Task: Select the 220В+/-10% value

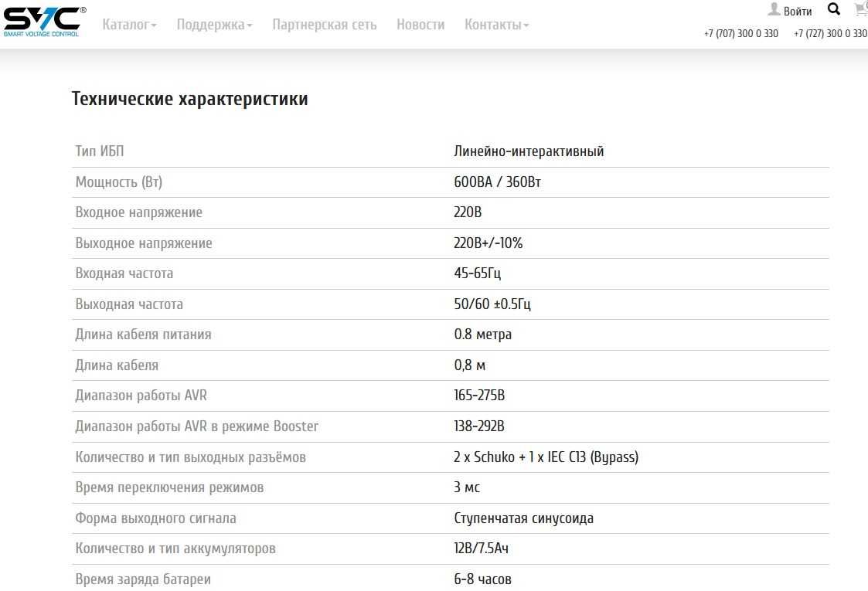Action: click(x=488, y=243)
